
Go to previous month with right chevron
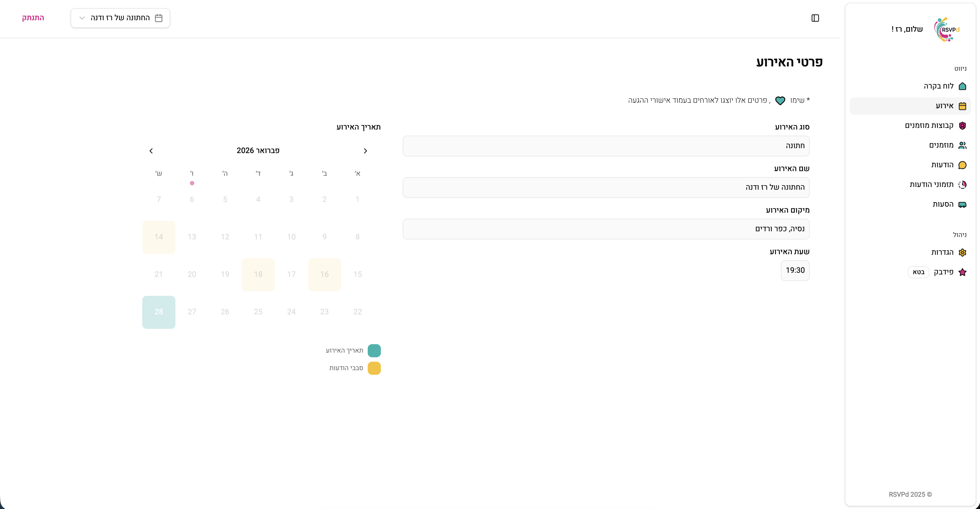pos(365,151)
